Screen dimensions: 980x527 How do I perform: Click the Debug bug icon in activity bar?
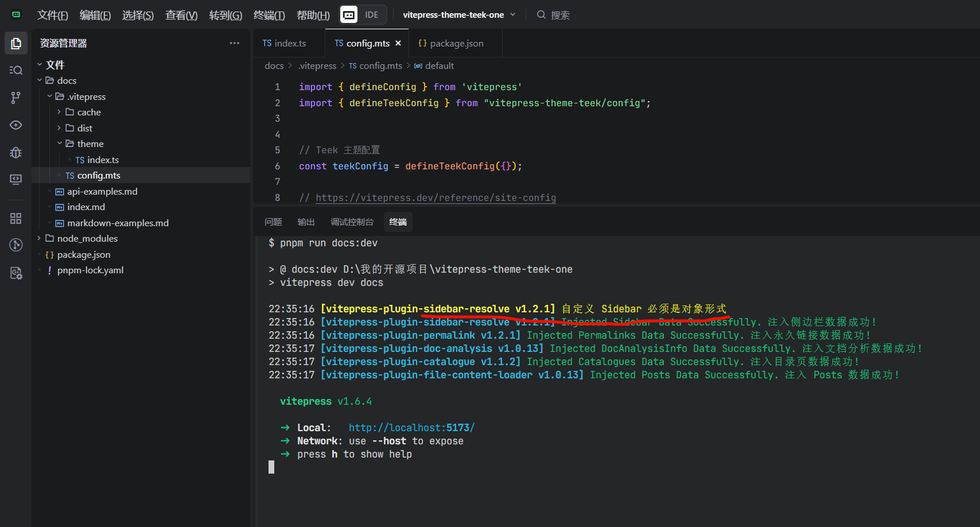16,152
